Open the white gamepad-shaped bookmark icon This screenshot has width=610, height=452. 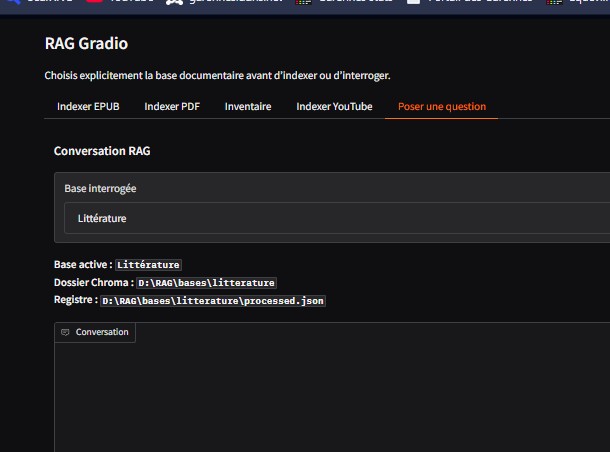tap(174, 2)
